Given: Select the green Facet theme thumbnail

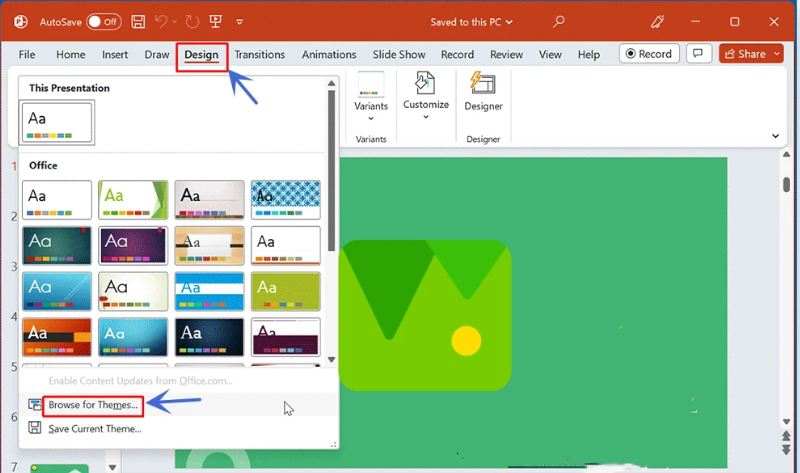Looking at the screenshot, I should point(133,200).
